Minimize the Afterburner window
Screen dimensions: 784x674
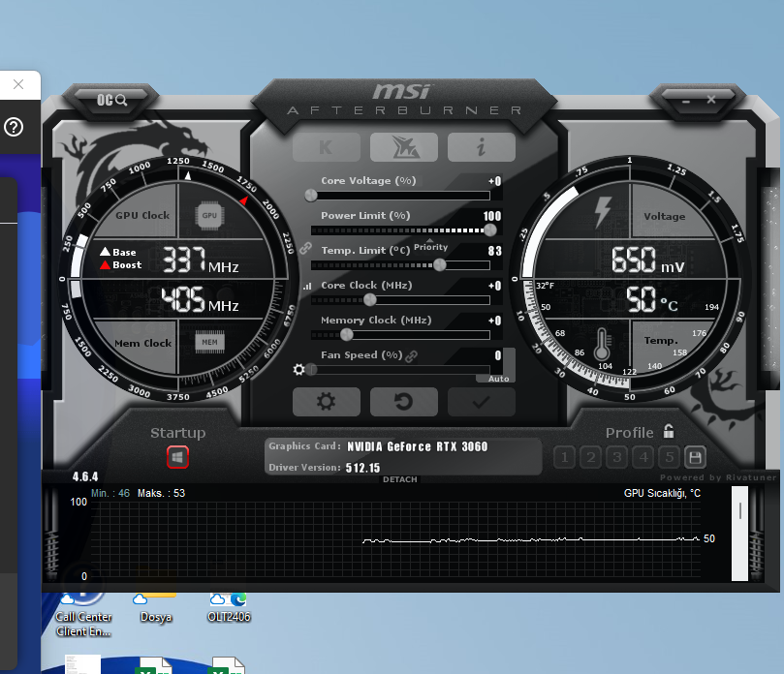click(686, 102)
